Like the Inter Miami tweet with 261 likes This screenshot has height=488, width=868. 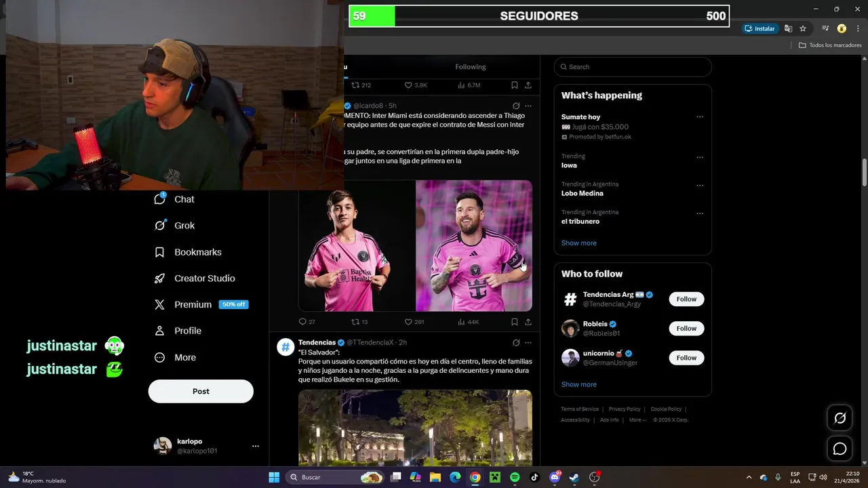click(414, 322)
